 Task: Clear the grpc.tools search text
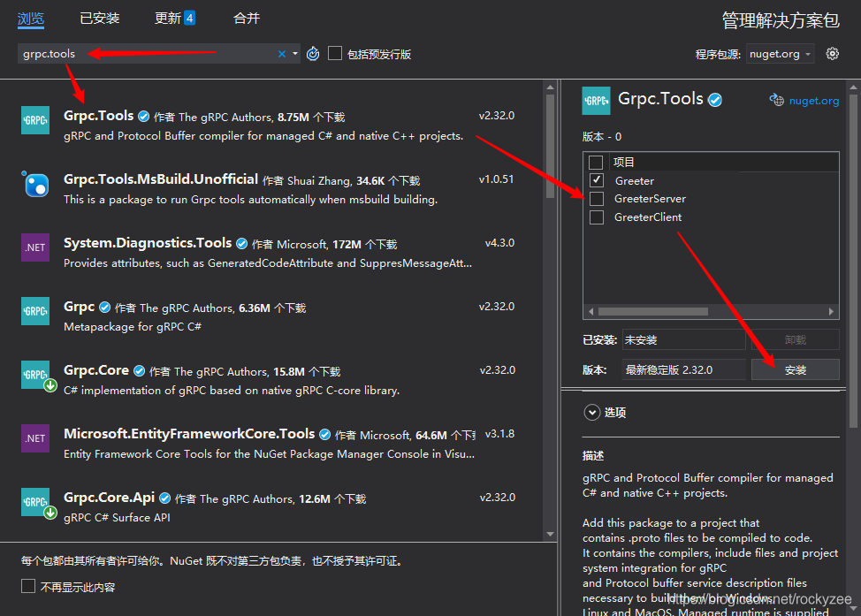282,54
